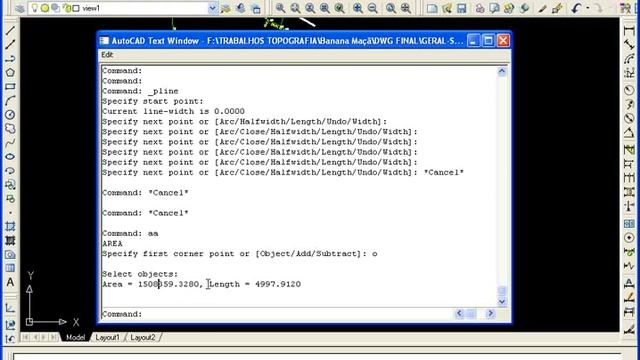Expand the view1 layer dropdown

click(x=212, y=8)
